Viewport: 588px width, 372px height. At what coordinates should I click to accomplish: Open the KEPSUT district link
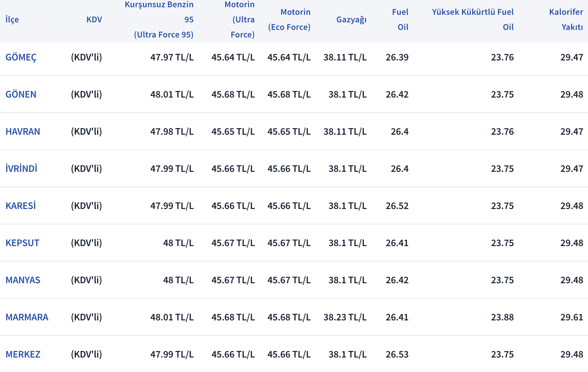click(x=23, y=243)
